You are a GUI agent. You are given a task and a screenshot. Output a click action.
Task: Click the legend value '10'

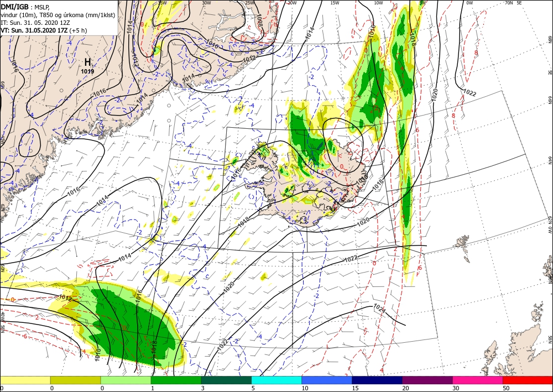tap(305, 388)
